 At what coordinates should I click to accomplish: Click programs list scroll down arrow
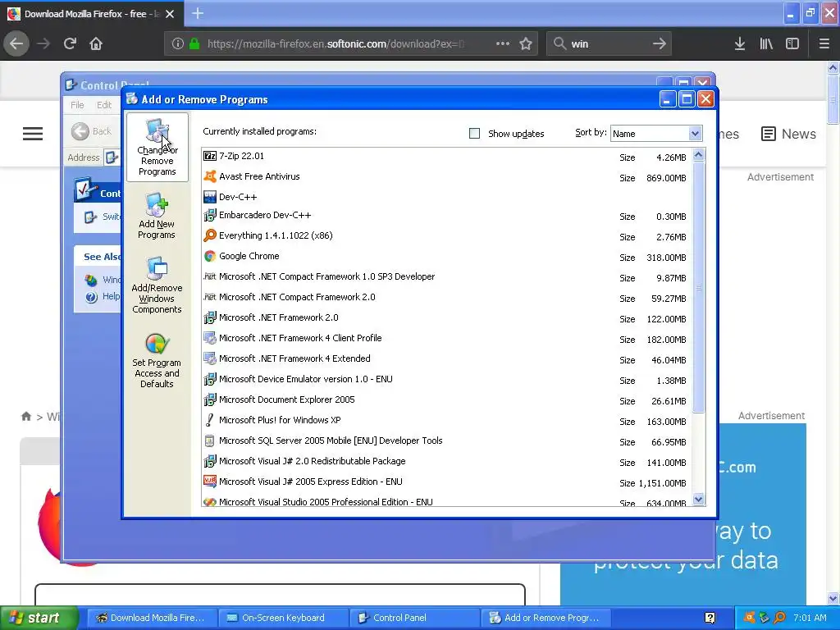coord(698,500)
